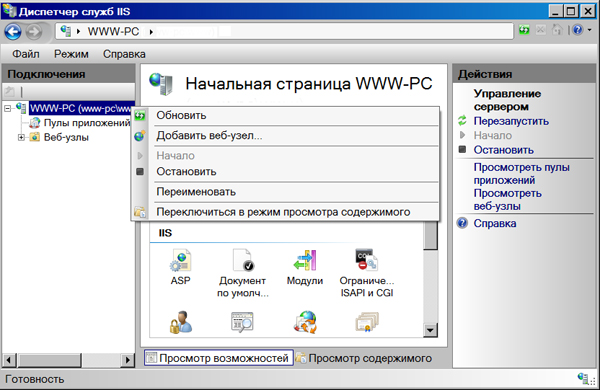Expand the Веб-узлы tree node
This screenshot has height=390, width=600.
(21, 137)
